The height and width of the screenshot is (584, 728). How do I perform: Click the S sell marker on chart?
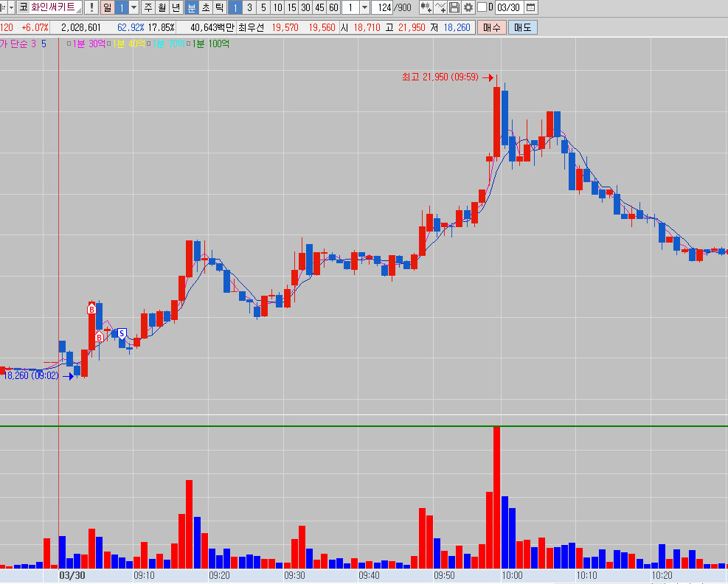click(x=122, y=333)
